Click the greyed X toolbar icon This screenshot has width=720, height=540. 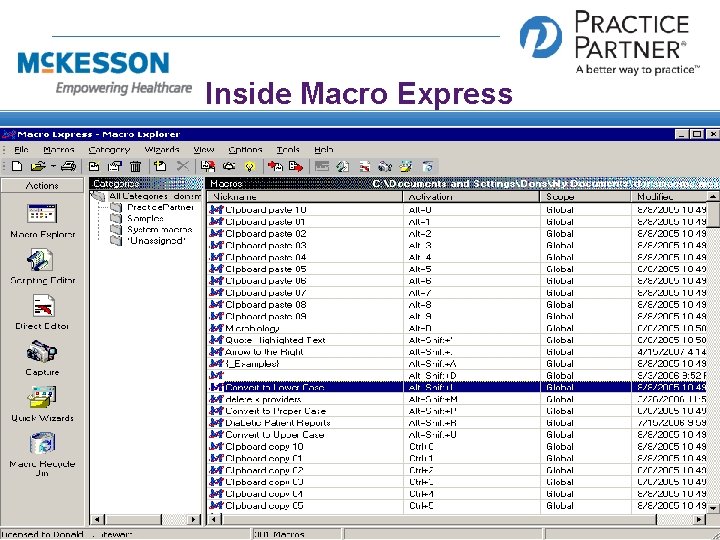point(183,166)
